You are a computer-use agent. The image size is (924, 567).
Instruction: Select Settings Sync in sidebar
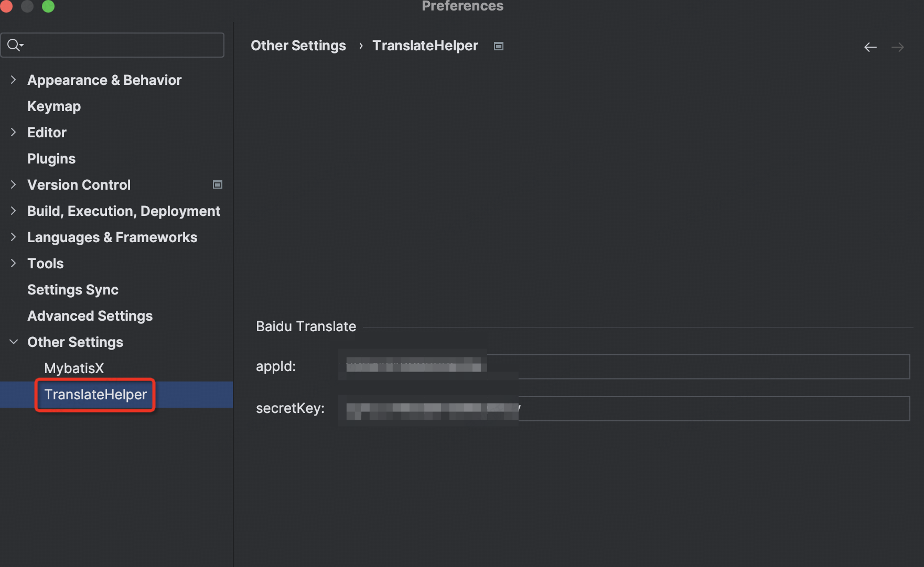tap(73, 290)
